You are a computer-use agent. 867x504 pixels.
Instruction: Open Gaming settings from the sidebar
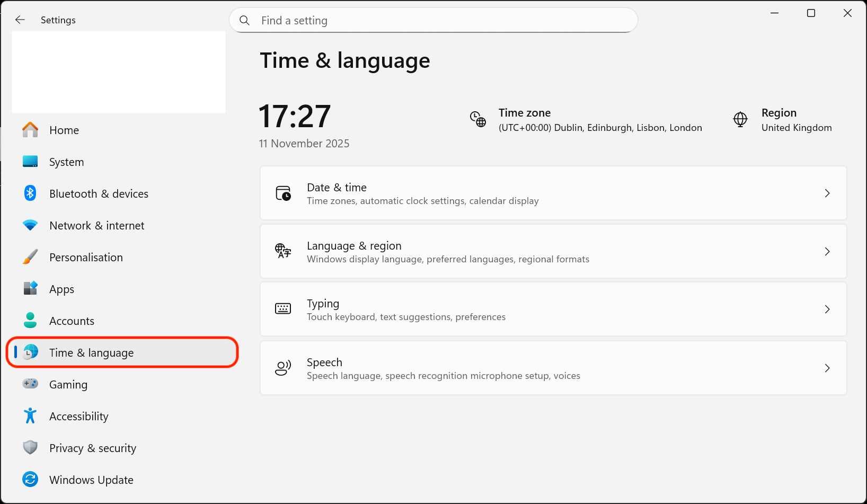pyautogui.click(x=30, y=384)
